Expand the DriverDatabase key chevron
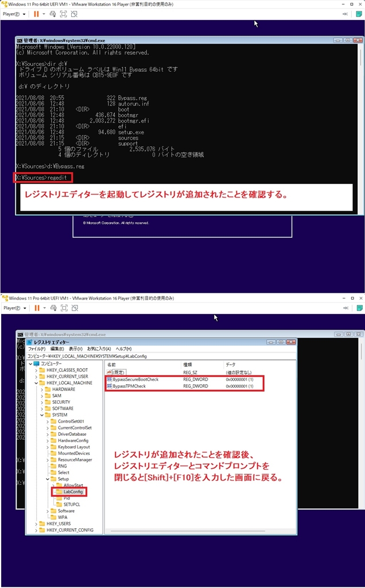Image resolution: width=365 pixels, height=588 pixels. (x=48, y=434)
